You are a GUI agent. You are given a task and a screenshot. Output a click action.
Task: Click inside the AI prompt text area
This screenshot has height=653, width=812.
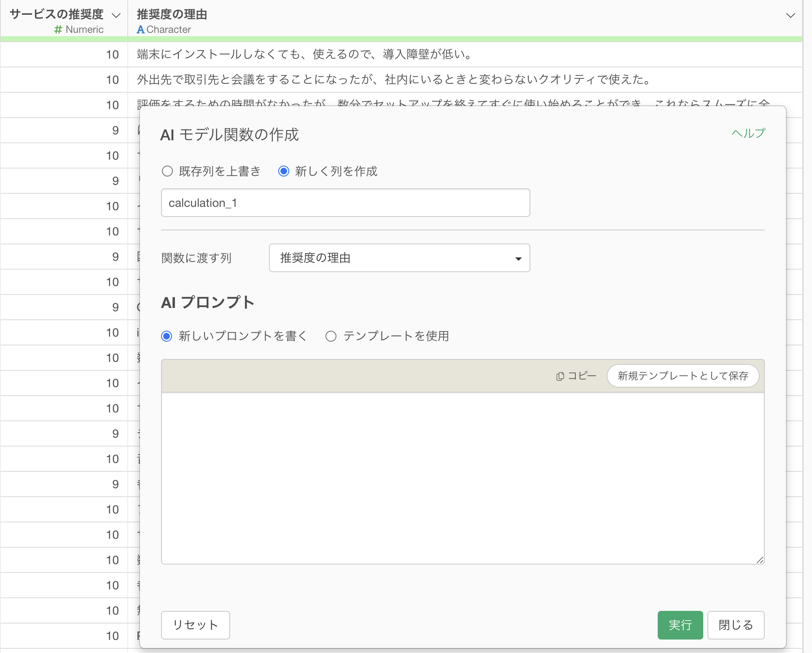point(462,478)
